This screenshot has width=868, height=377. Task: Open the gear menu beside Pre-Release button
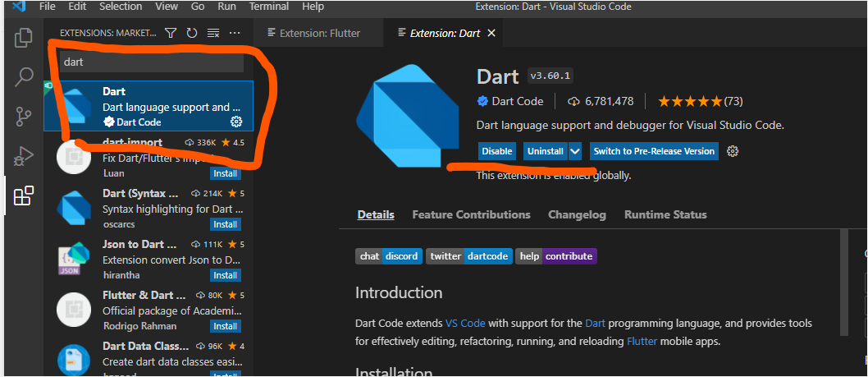pyautogui.click(x=733, y=151)
